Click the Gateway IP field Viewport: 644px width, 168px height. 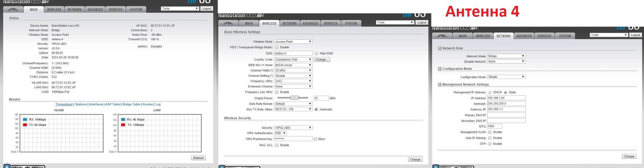[x=506, y=109]
